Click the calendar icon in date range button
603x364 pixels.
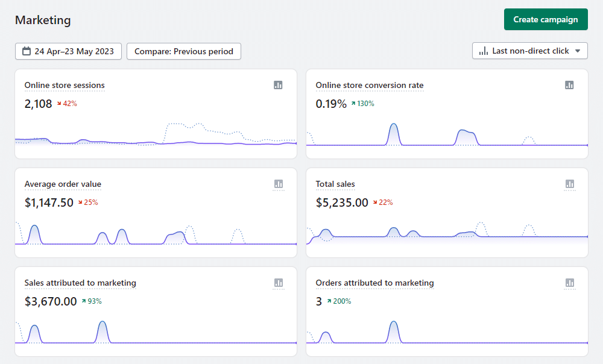[x=27, y=51]
